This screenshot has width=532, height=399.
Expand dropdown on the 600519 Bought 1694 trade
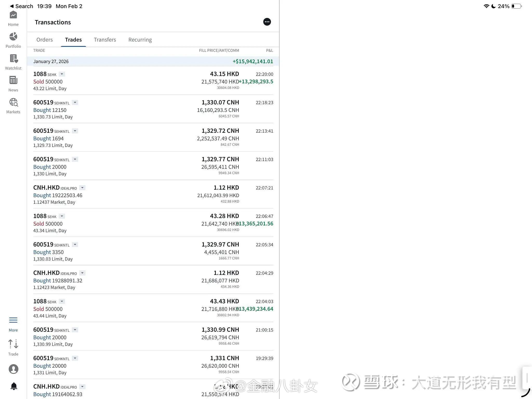pos(75,131)
